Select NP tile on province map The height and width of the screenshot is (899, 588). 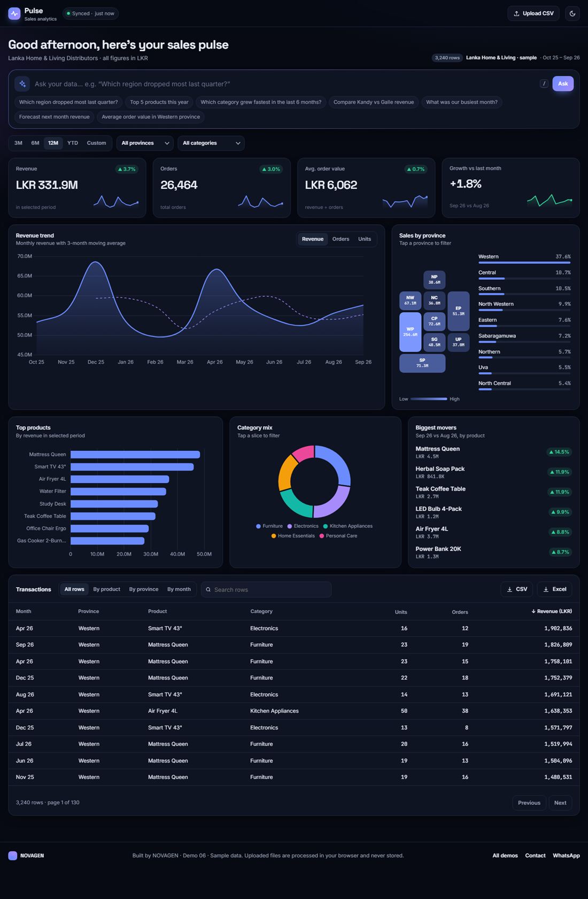(434, 280)
